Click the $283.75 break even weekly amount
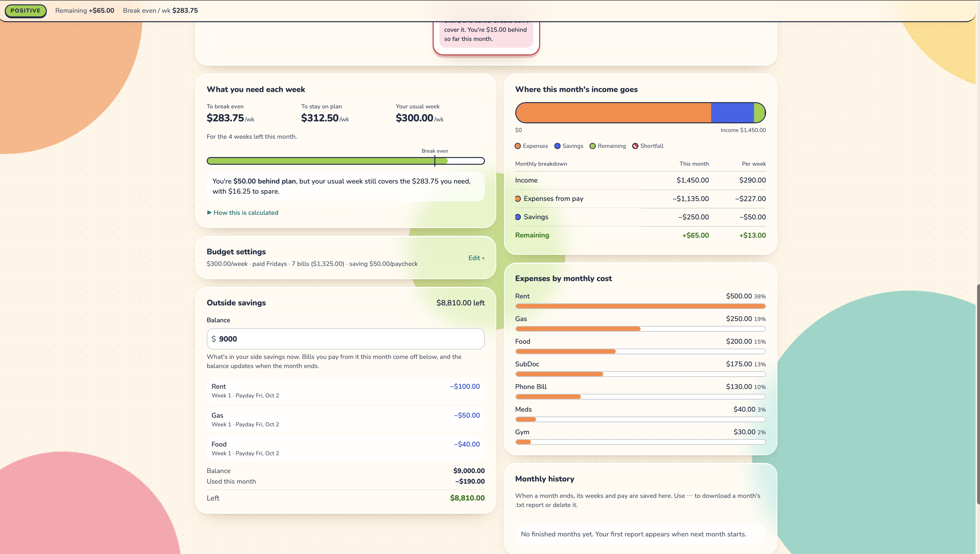 [225, 118]
